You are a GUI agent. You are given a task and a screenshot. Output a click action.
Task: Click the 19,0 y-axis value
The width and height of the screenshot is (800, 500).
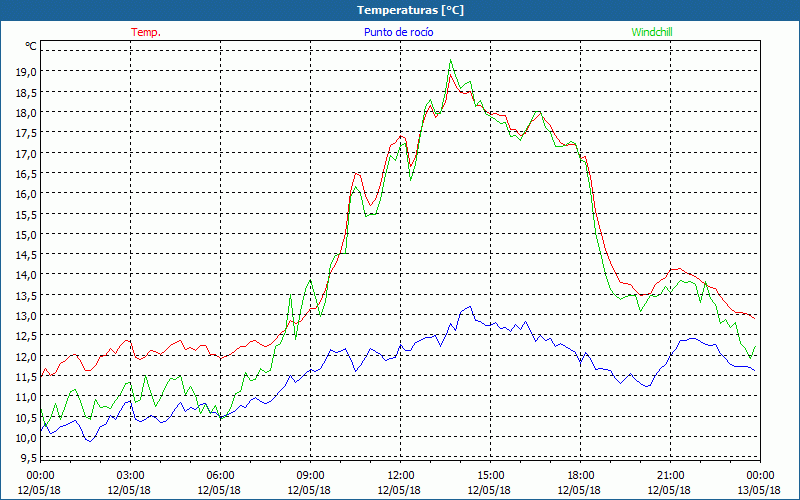point(26,72)
